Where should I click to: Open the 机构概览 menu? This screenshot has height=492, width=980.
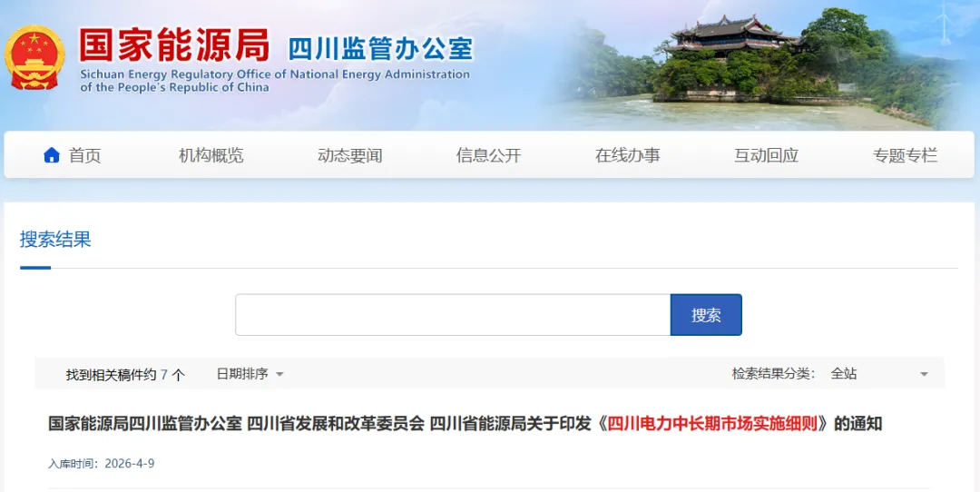[x=211, y=155]
